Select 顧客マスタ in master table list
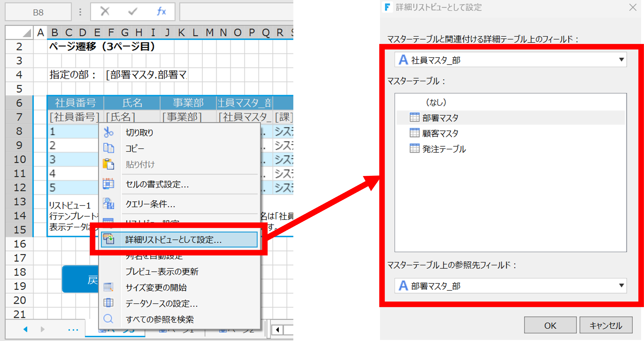 (x=440, y=133)
